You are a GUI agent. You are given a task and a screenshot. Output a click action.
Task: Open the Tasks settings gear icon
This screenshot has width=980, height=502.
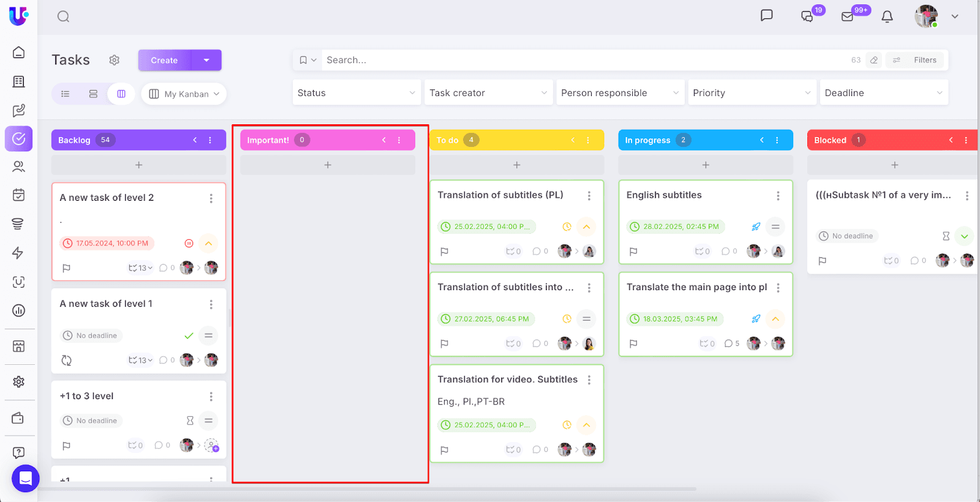[114, 60]
